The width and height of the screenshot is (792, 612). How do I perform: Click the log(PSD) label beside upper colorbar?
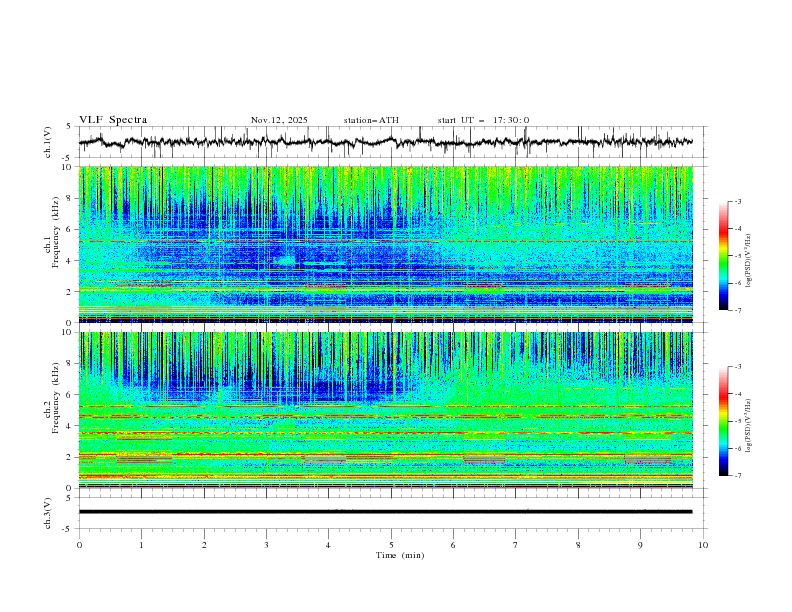(748, 261)
